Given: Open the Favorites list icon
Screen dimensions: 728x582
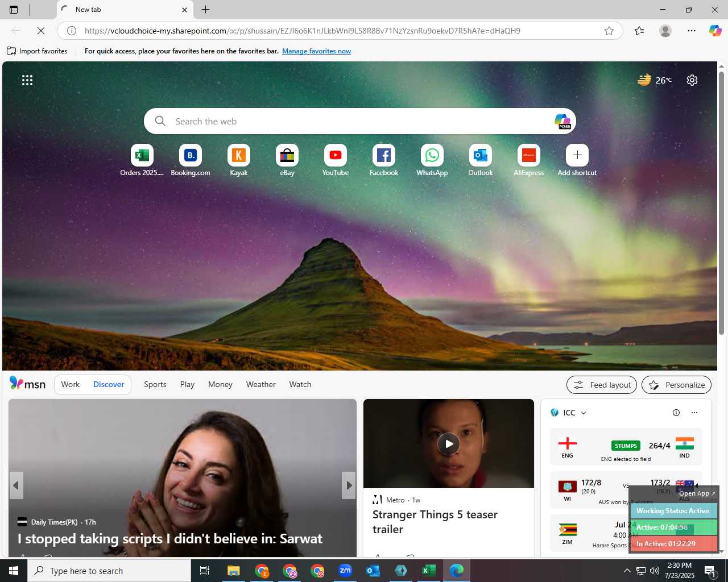Looking at the screenshot, I should click(x=639, y=31).
